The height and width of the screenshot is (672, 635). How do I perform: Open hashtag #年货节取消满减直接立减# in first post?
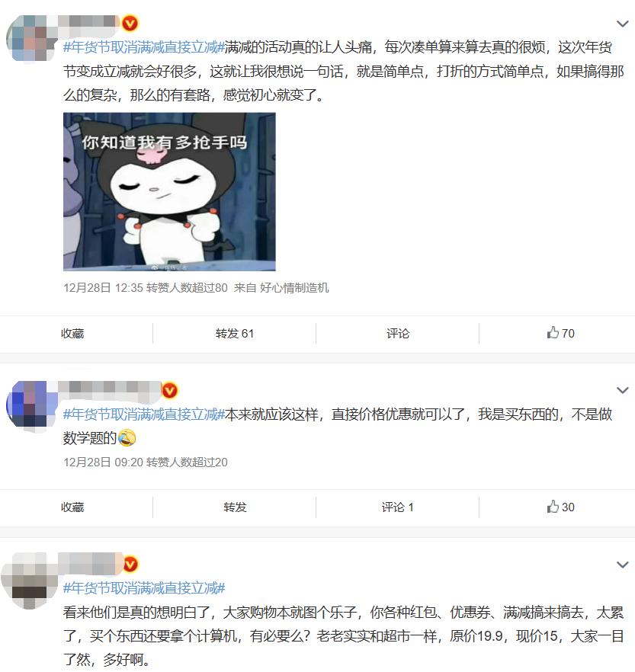144,47
